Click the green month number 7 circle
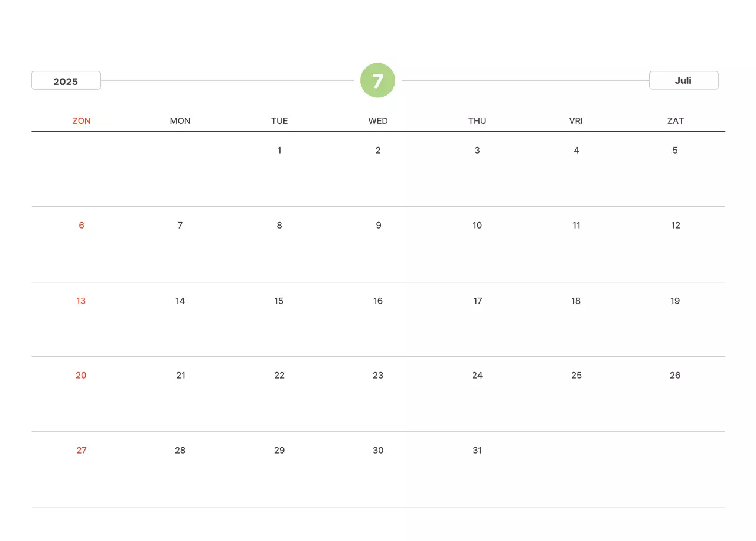Image resolution: width=756 pixels, height=541 pixels. click(377, 80)
